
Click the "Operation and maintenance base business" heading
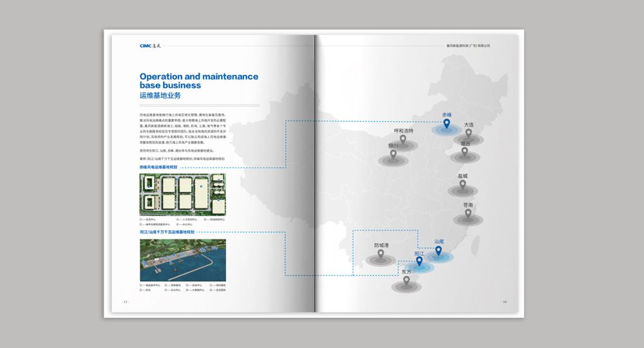click(198, 80)
